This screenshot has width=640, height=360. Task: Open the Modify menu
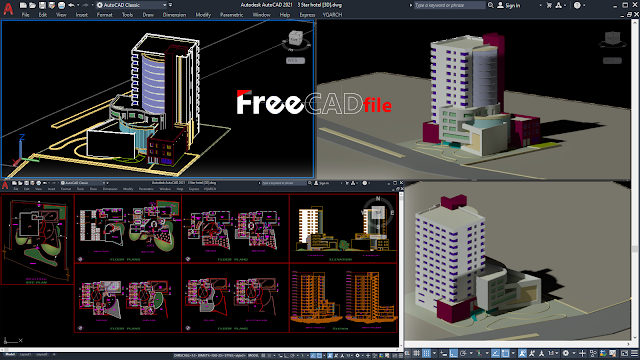pyautogui.click(x=203, y=15)
